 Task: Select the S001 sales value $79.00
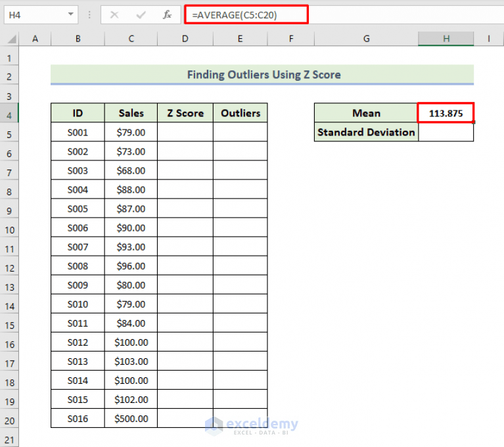click(131, 132)
